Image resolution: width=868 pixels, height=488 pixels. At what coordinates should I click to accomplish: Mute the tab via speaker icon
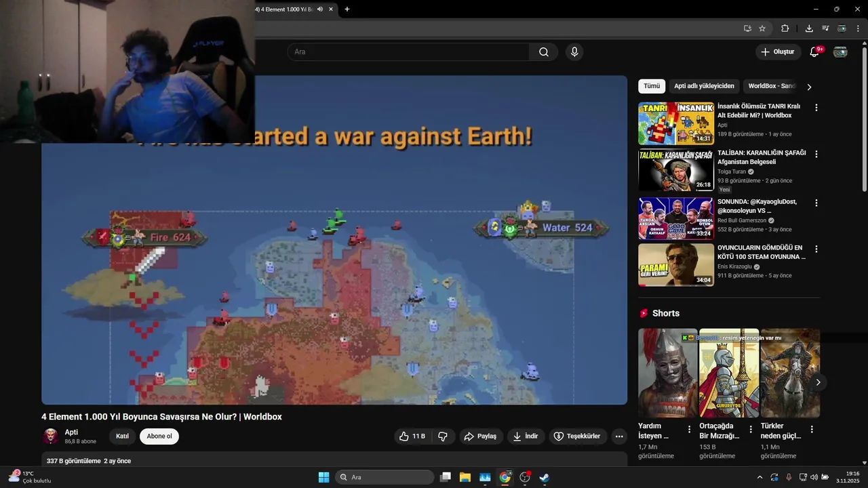pyautogui.click(x=319, y=9)
